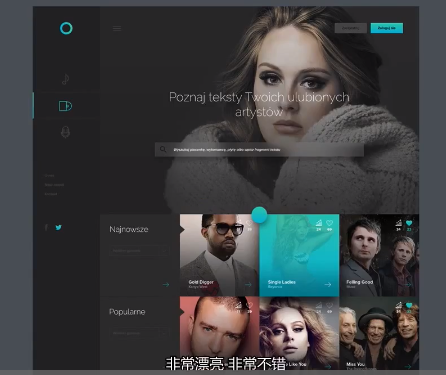Click the Gold Digger song title

tap(201, 282)
